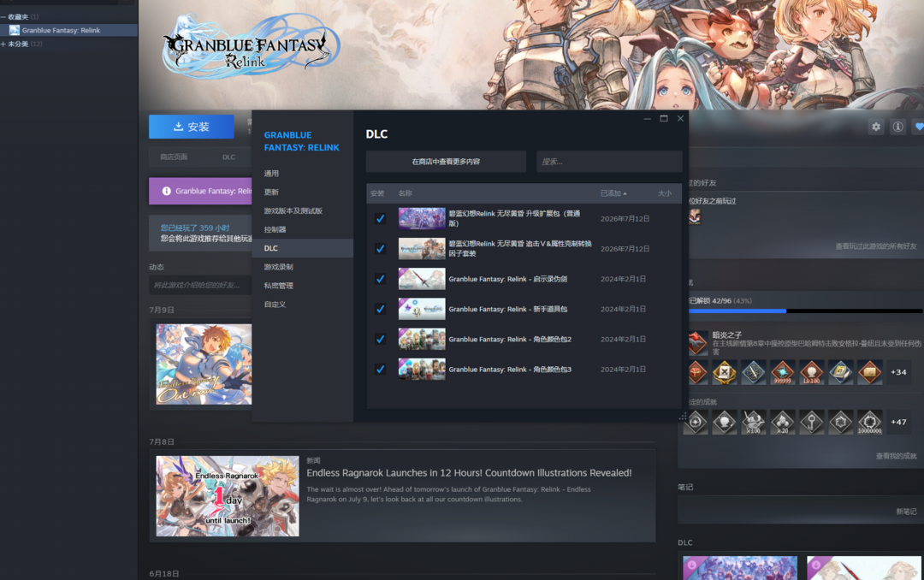This screenshot has height=580, width=924.
Task: Open Out now news thumbnail from 7月9日
Action: tap(204, 364)
